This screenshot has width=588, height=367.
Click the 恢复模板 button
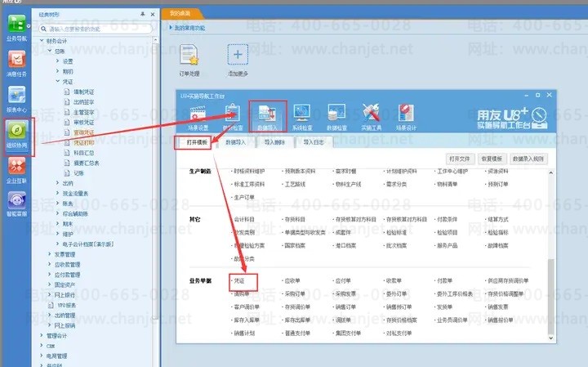click(492, 159)
